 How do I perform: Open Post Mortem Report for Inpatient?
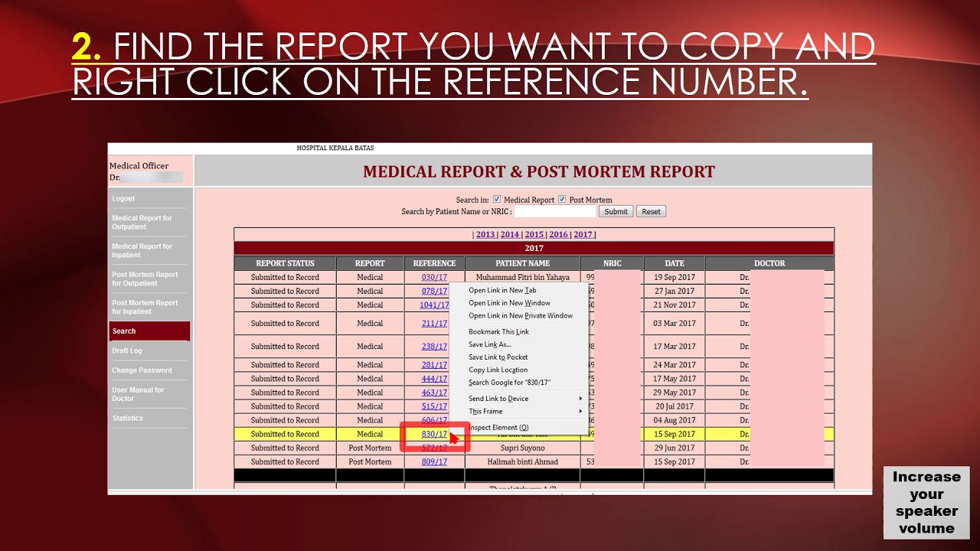[x=145, y=308]
